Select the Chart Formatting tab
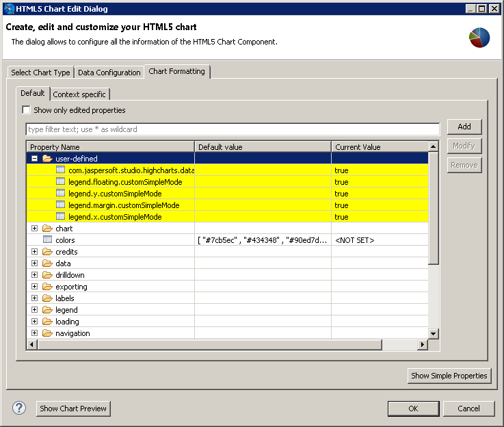The width and height of the screenshot is (504, 427). tap(177, 71)
